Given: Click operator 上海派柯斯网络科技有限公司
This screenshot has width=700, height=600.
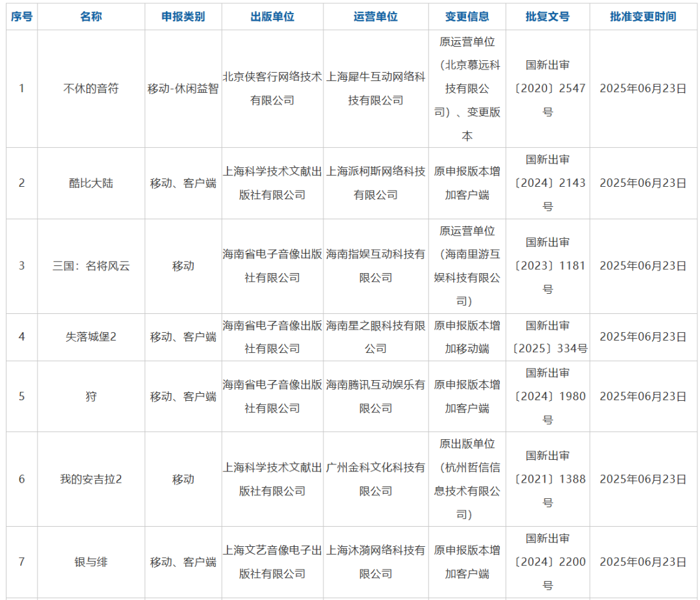Looking at the screenshot, I should (x=375, y=183).
